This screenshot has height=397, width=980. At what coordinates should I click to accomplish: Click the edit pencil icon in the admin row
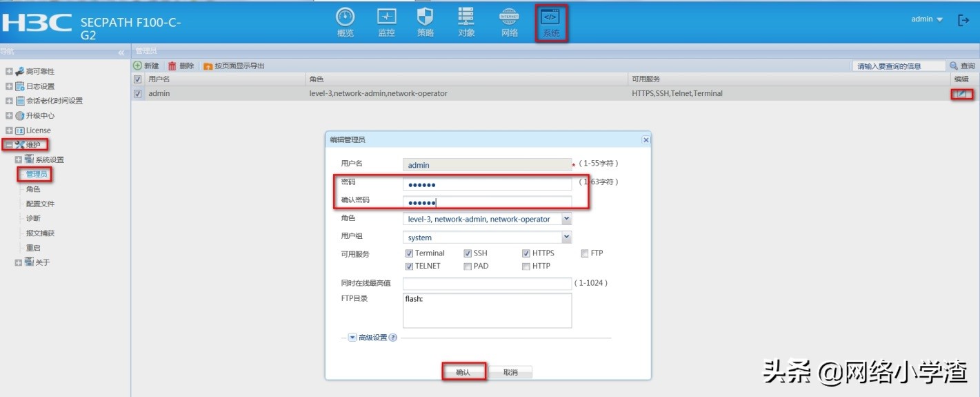pos(962,94)
